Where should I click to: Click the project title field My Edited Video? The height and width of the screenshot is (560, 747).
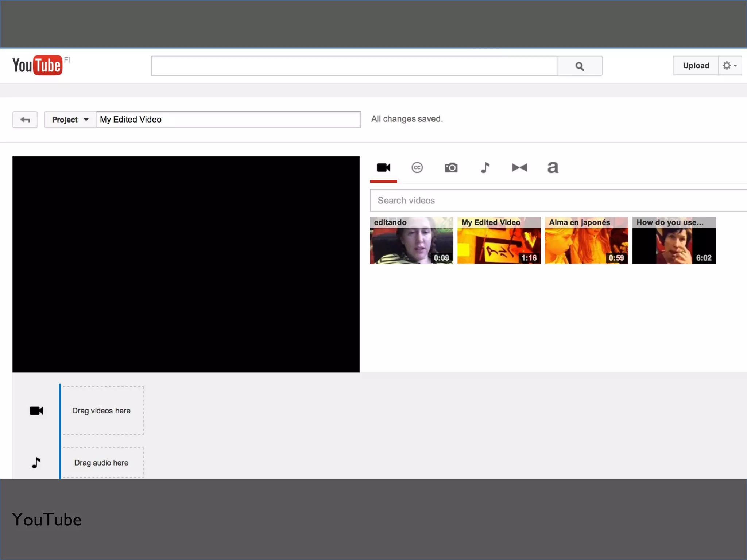228,120
